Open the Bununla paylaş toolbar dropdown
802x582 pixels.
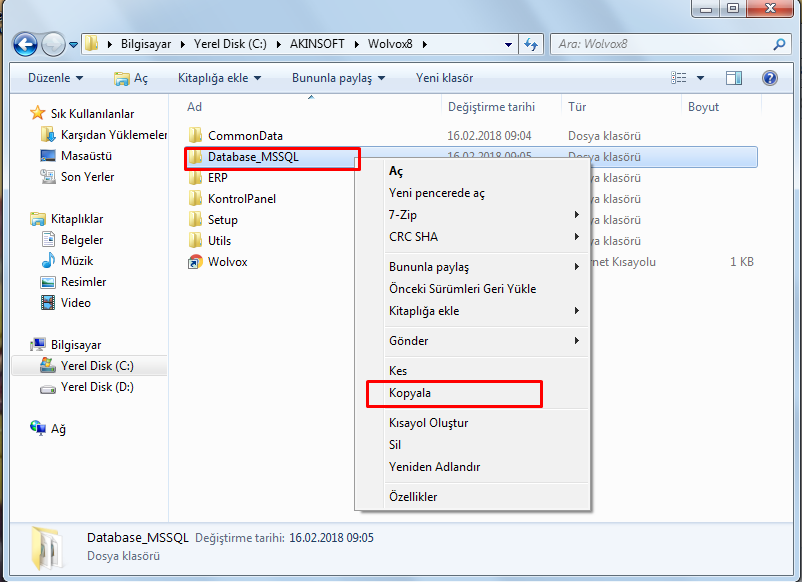pyautogui.click(x=338, y=78)
